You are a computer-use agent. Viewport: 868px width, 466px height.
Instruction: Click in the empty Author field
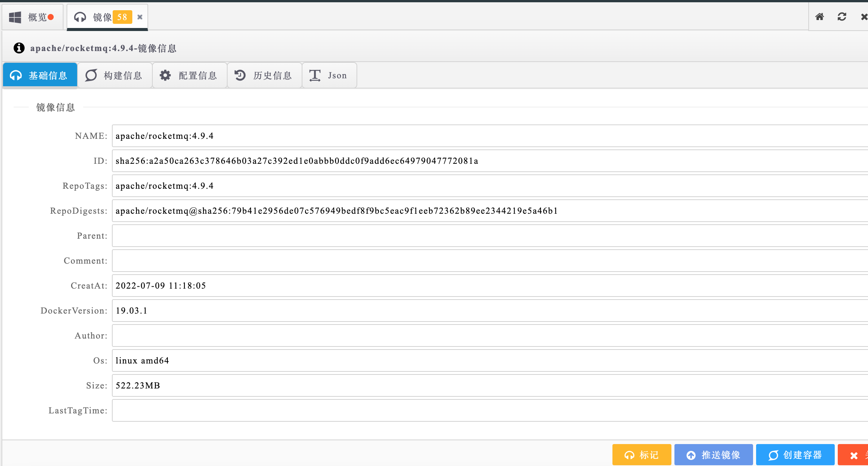point(490,336)
